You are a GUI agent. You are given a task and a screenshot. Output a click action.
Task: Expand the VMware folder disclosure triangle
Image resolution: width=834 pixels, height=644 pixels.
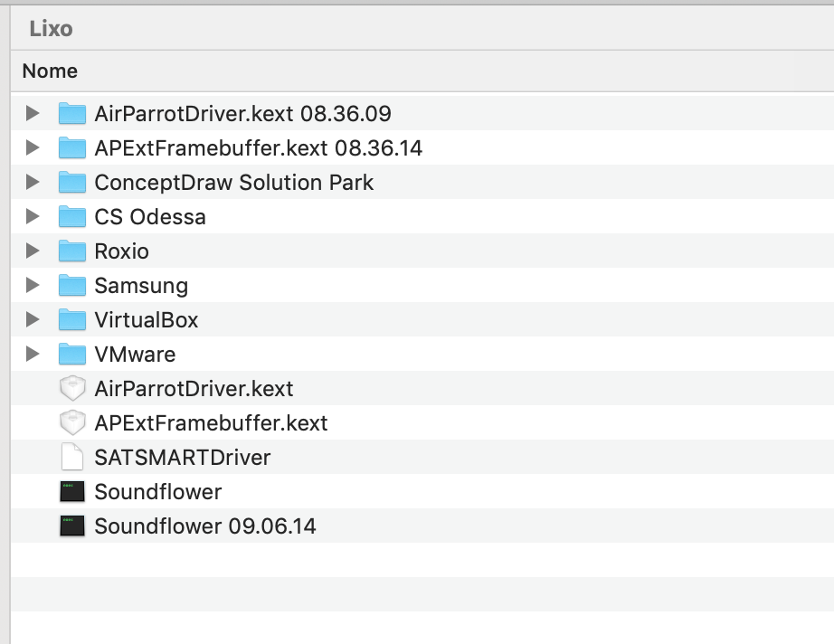[33, 354]
